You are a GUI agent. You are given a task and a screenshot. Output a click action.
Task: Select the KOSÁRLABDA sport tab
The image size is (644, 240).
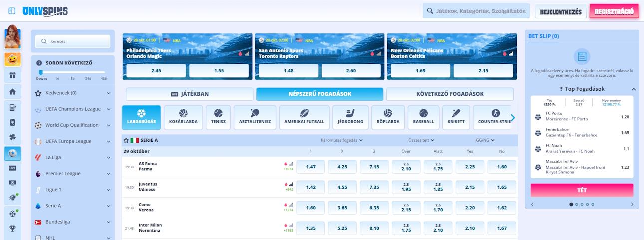183,117
